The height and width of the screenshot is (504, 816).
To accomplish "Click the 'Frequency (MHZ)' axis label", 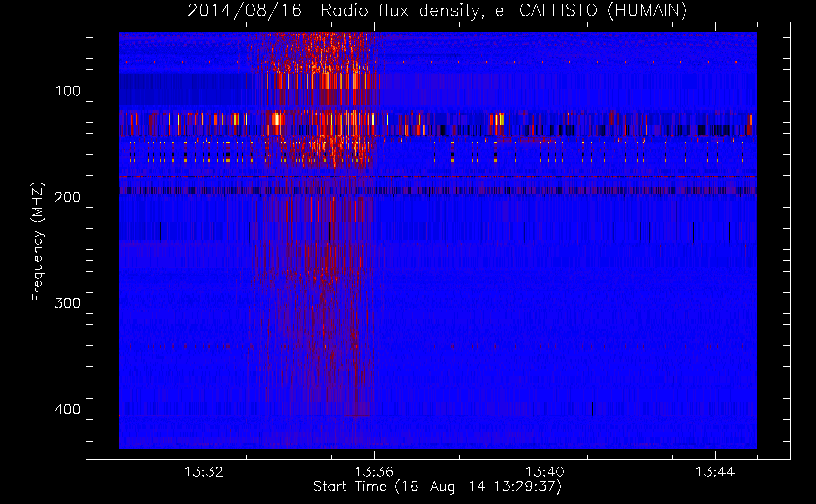I will click(x=38, y=242).
